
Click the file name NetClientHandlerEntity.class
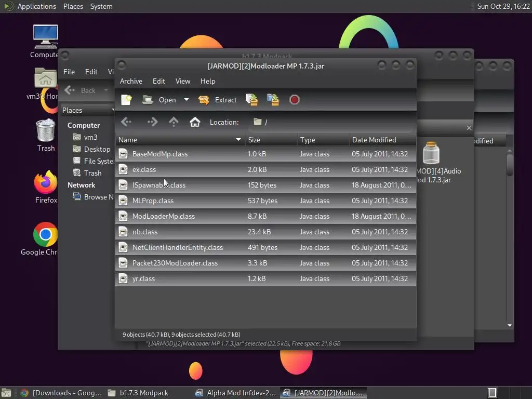[178, 247]
